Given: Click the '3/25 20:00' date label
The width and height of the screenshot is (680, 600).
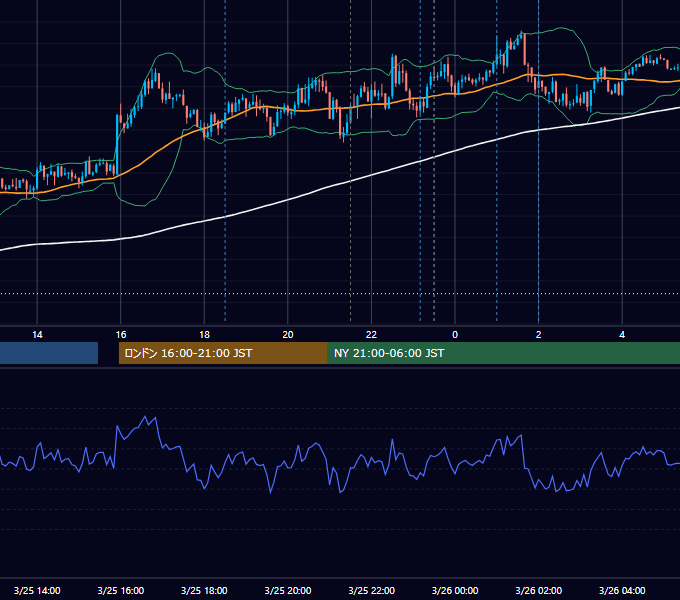Looking at the screenshot, I should (288, 590).
